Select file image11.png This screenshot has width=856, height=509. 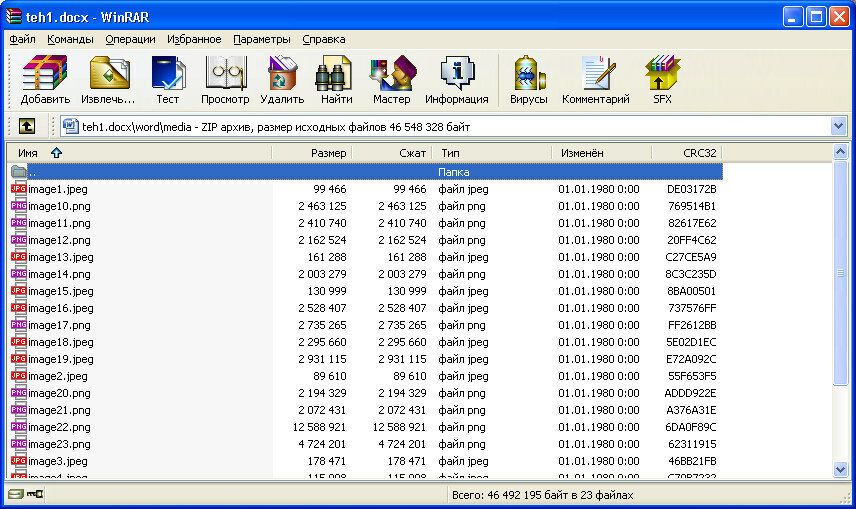pyautogui.click(x=60, y=223)
